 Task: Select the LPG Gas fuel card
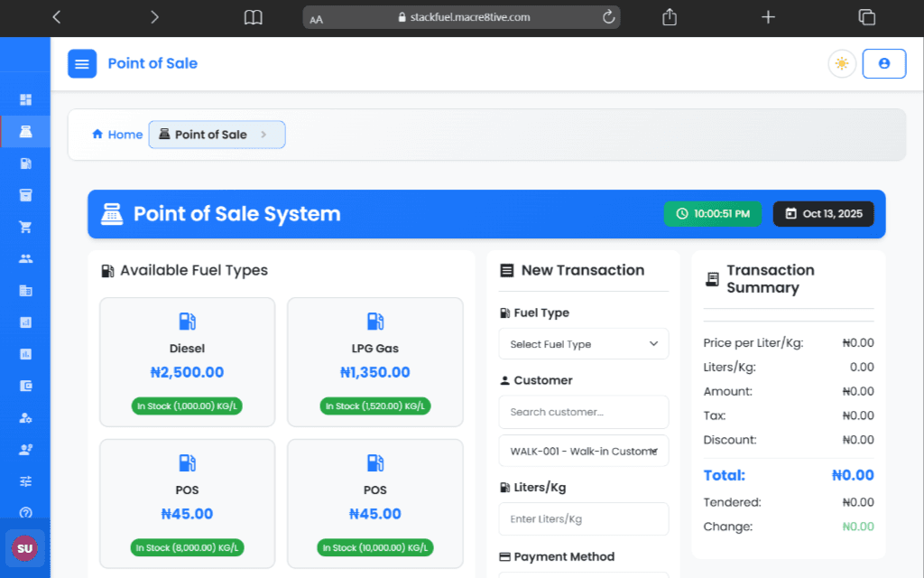(374, 362)
